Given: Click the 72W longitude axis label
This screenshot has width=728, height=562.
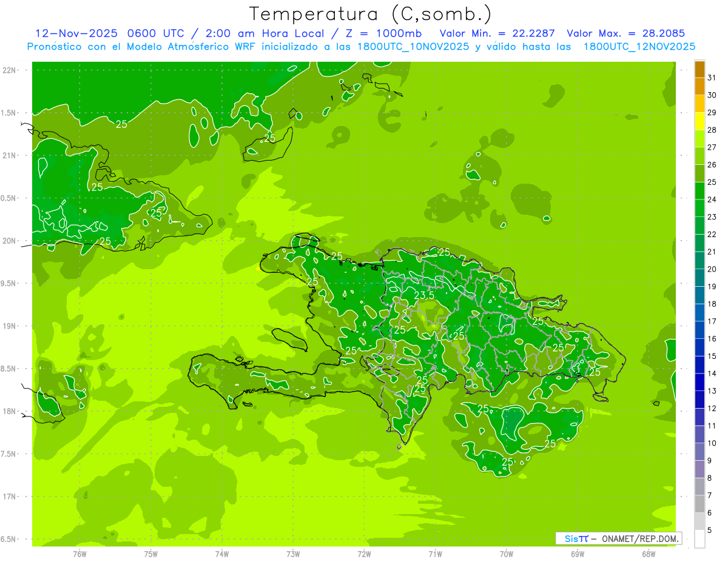Looking at the screenshot, I should pos(364,554).
